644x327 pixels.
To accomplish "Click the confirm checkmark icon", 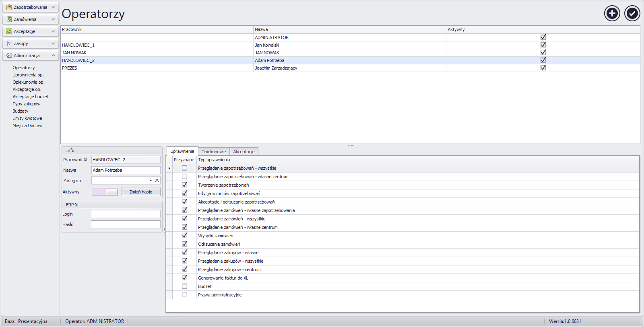I will coord(632,13).
